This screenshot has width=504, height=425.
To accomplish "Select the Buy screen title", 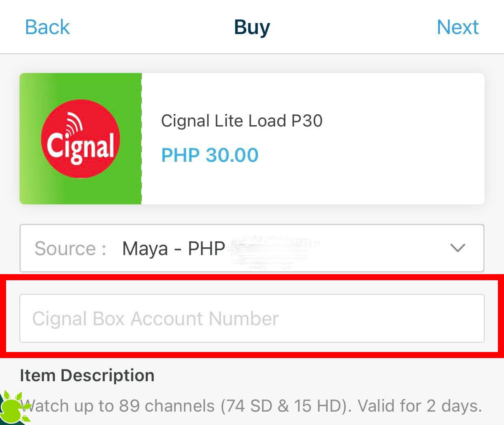I will click(x=252, y=27).
